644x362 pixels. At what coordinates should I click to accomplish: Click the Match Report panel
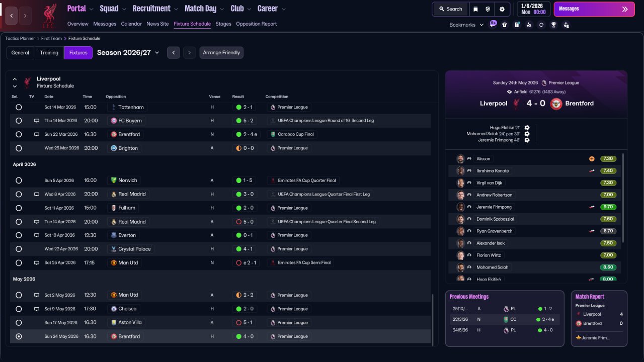(599, 318)
